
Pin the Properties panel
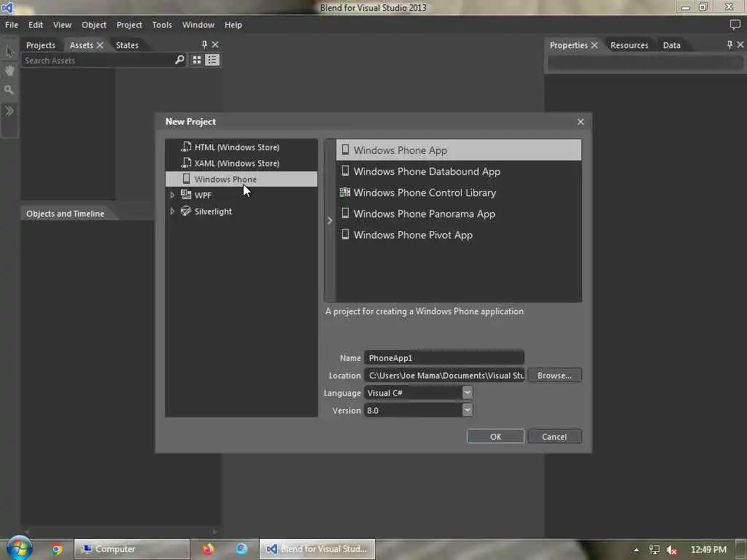click(729, 44)
